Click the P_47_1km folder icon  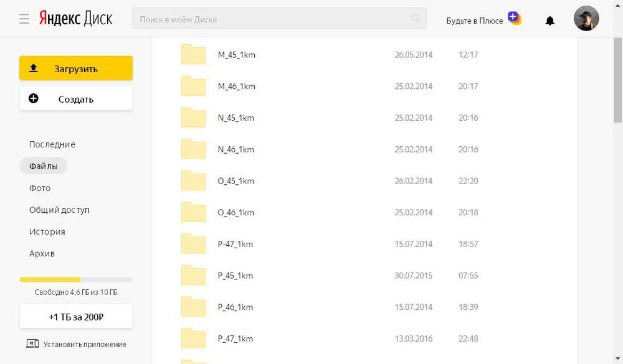193,338
